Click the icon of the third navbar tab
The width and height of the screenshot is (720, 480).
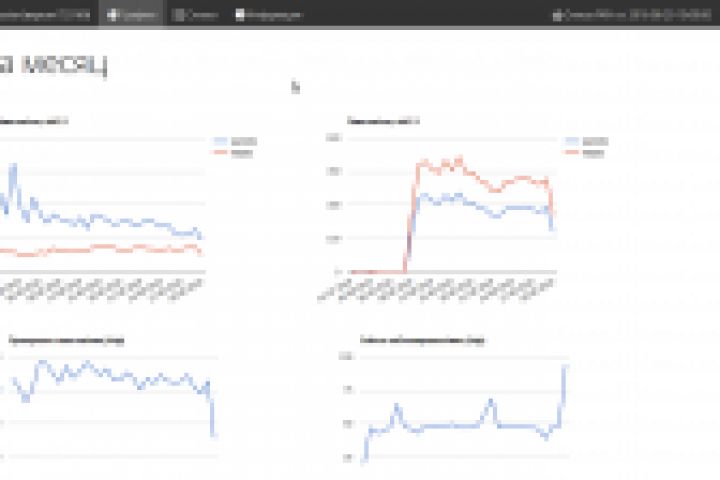tap(240, 15)
